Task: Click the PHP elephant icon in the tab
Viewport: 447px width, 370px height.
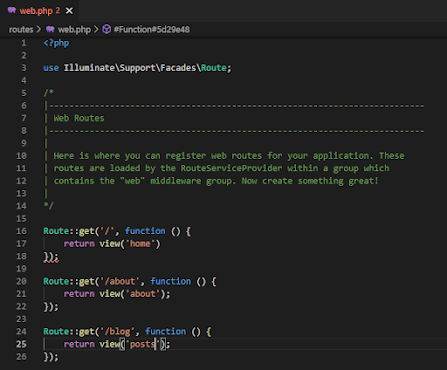Action: tap(12, 10)
